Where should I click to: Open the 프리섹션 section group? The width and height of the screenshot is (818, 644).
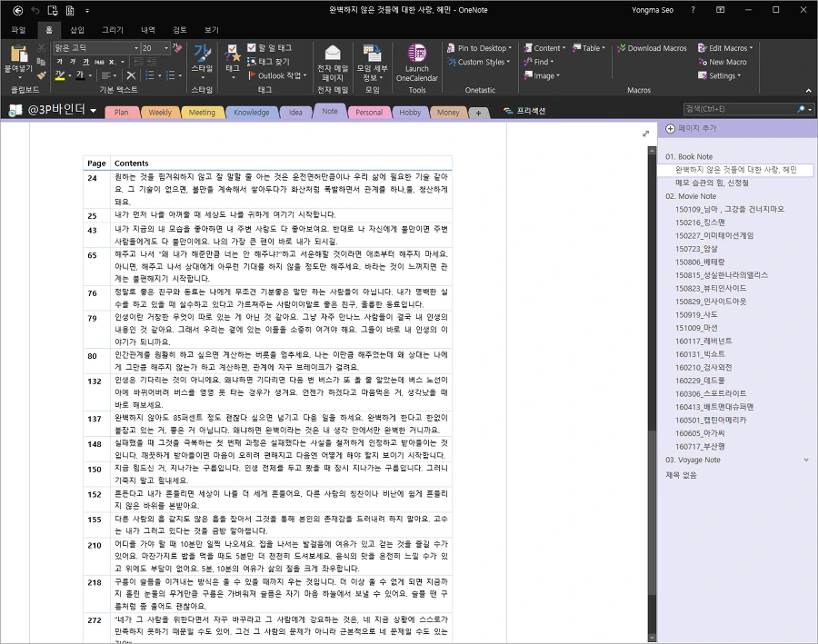tap(524, 111)
